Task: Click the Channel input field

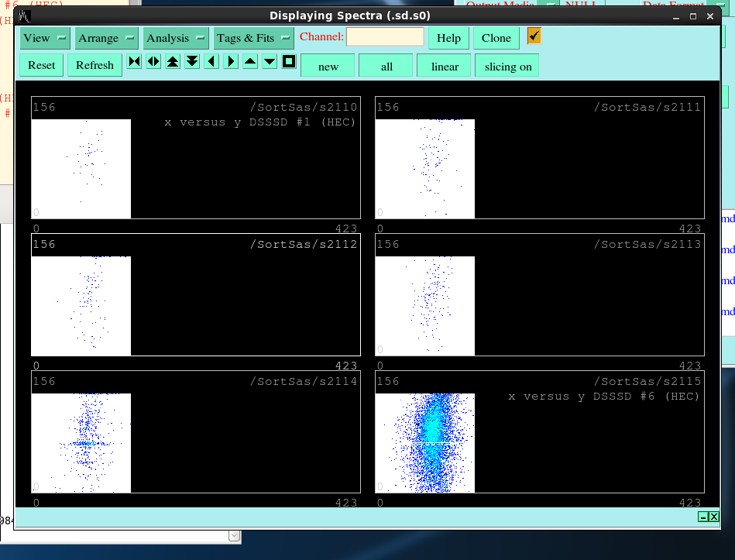Action: coord(385,36)
